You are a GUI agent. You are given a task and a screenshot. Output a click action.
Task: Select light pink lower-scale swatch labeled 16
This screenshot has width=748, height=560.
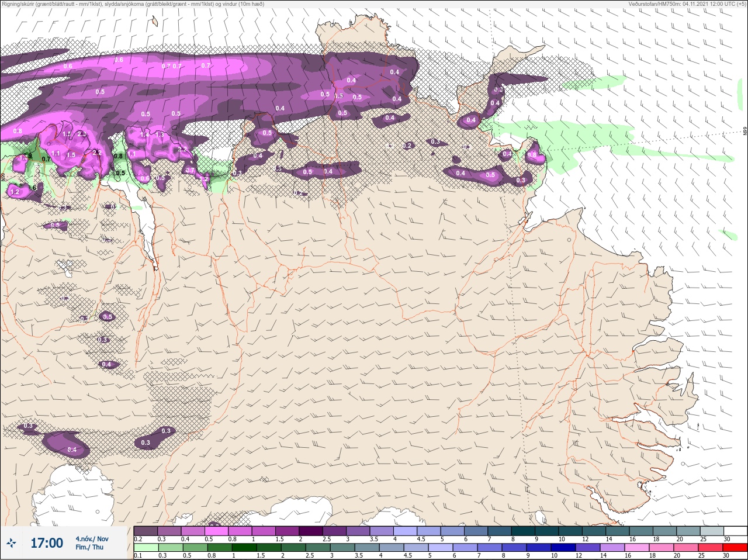click(x=637, y=548)
